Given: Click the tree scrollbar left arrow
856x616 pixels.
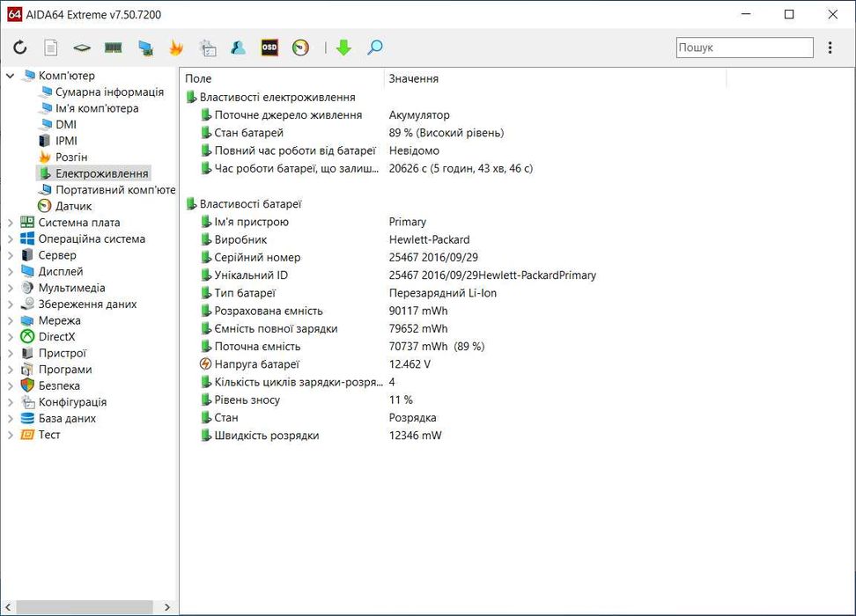Looking at the screenshot, I should click(x=8, y=607).
